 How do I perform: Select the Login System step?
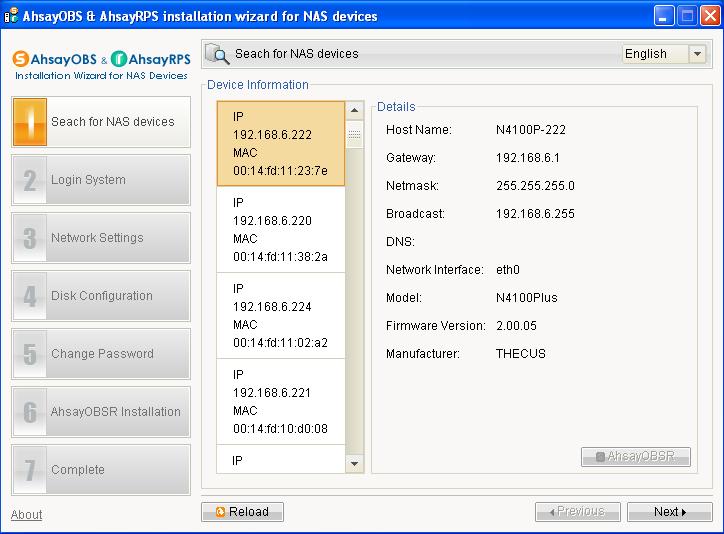tap(101, 180)
